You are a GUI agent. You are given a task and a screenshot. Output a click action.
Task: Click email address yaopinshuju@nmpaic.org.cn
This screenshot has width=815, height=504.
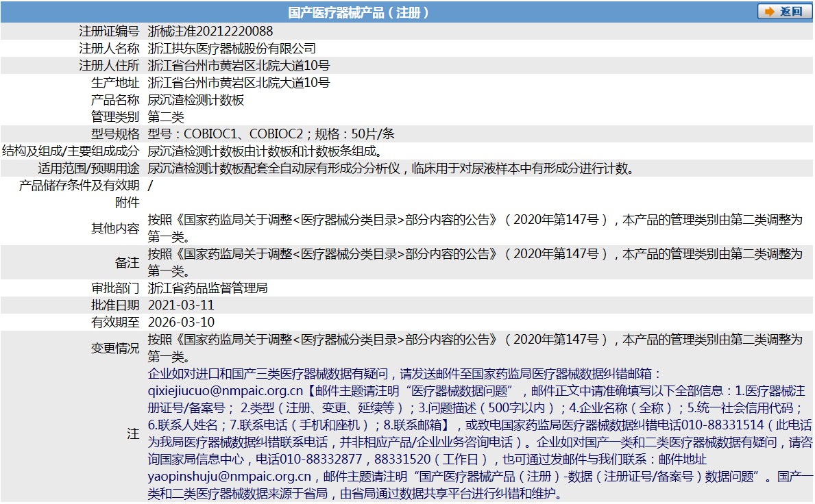pyautogui.click(x=229, y=477)
